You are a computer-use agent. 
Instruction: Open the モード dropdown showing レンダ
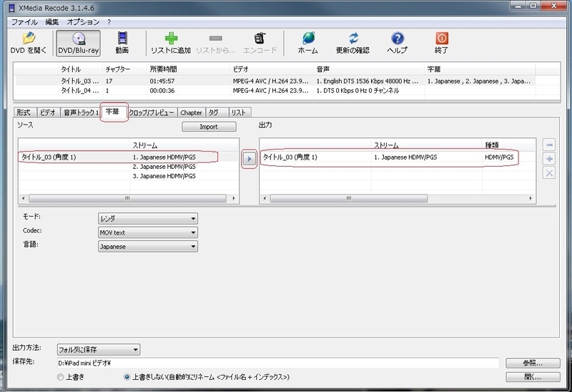click(148, 219)
